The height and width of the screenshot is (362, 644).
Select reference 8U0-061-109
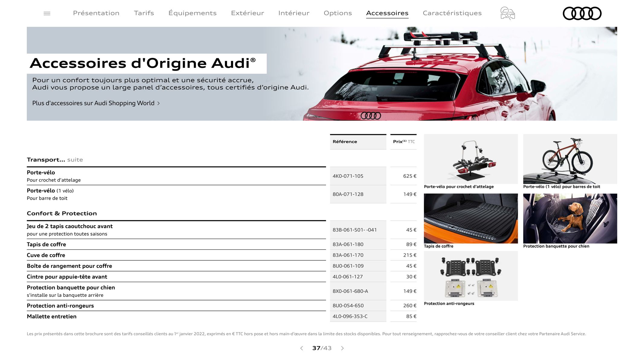348,266
